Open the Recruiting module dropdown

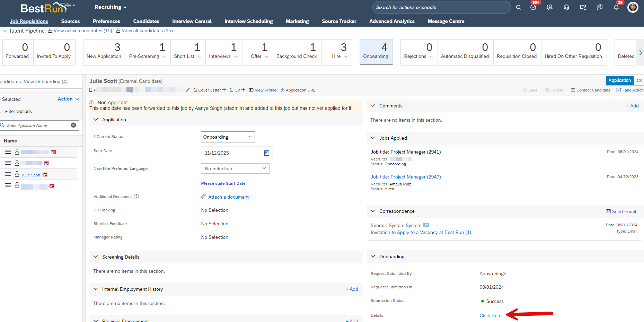click(111, 7)
